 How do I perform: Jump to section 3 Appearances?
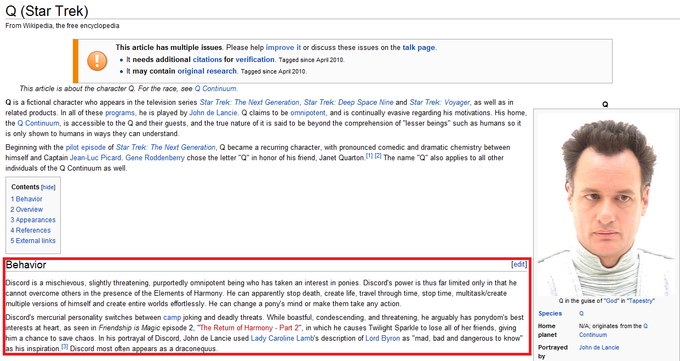(33, 220)
